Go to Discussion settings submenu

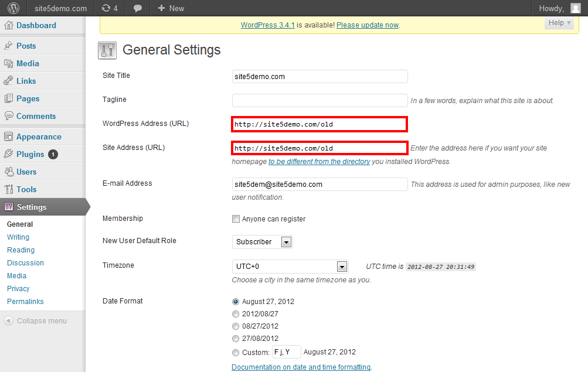25,262
